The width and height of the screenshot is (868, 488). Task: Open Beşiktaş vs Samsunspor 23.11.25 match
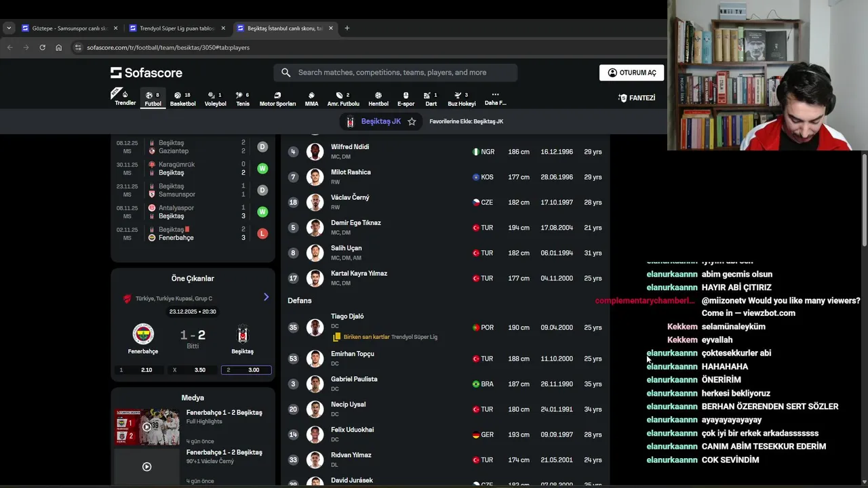click(193, 190)
